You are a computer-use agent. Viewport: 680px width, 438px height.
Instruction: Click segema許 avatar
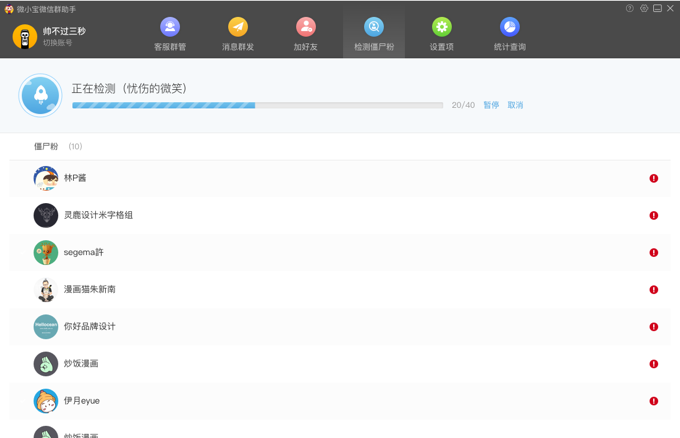pos(46,252)
